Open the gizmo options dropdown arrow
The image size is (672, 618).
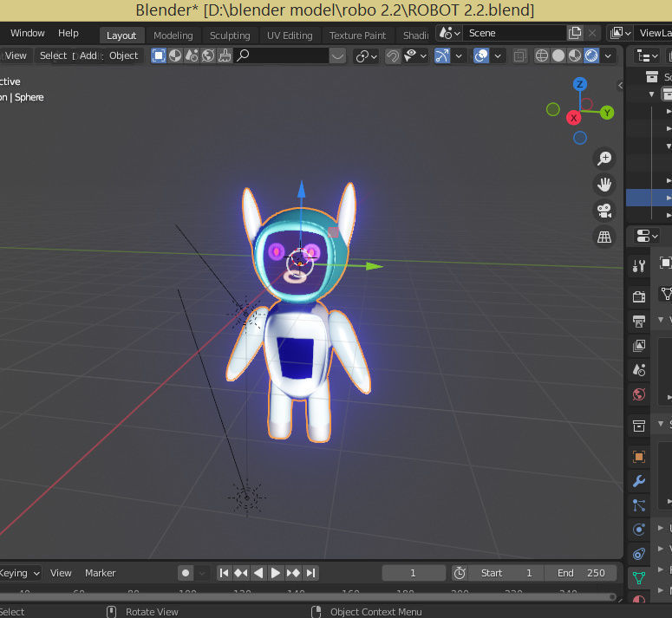[x=459, y=56]
